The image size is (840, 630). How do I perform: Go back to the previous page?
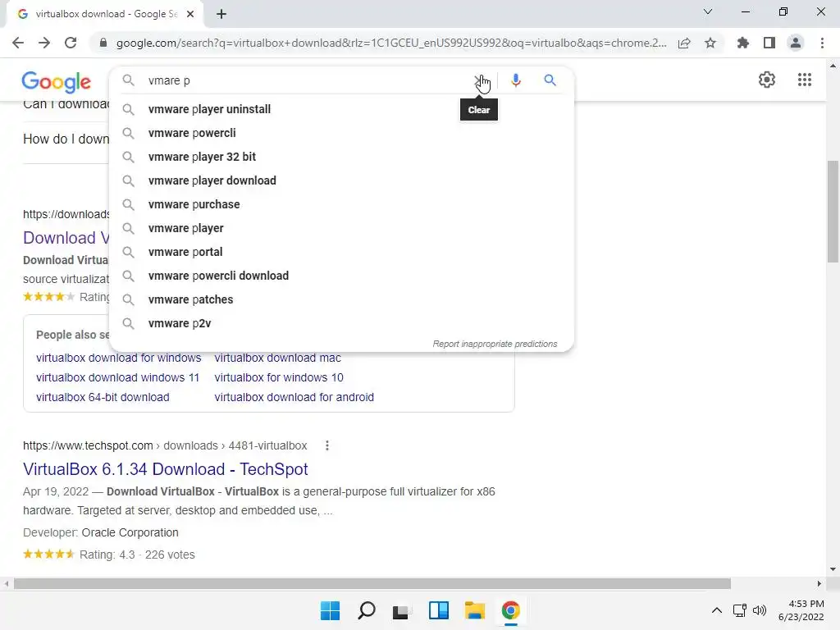pyautogui.click(x=18, y=43)
